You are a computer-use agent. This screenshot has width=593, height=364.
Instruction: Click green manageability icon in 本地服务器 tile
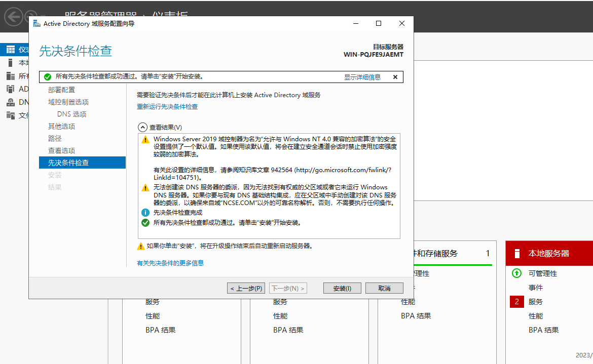[516, 273]
